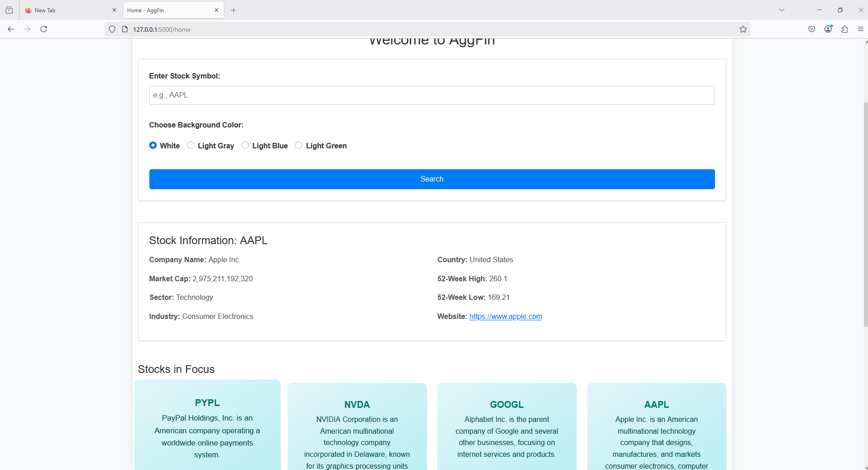Open Firefox View icon in tab strip
The height and width of the screenshot is (470, 868).
click(x=9, y=10)
